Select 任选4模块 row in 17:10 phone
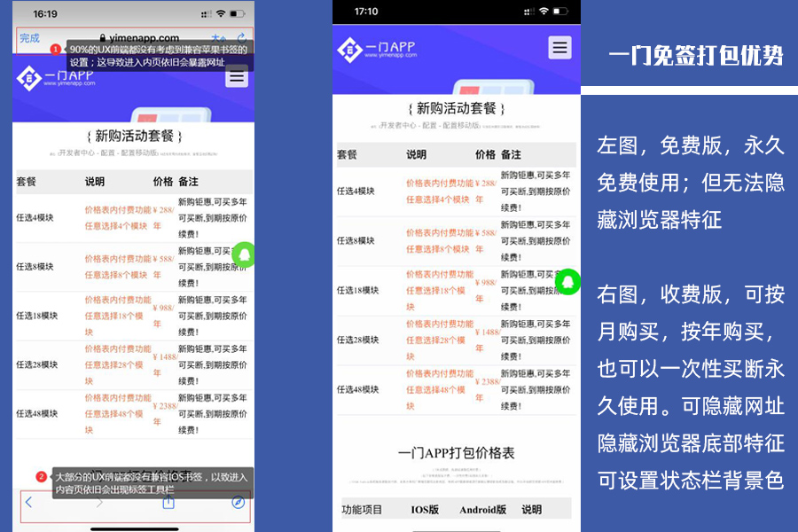798x532 pixels. tap(457, 192)
